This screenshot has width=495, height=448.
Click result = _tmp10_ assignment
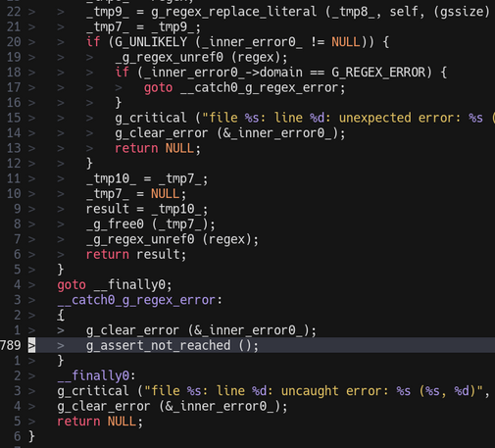[x=147, y=209]
